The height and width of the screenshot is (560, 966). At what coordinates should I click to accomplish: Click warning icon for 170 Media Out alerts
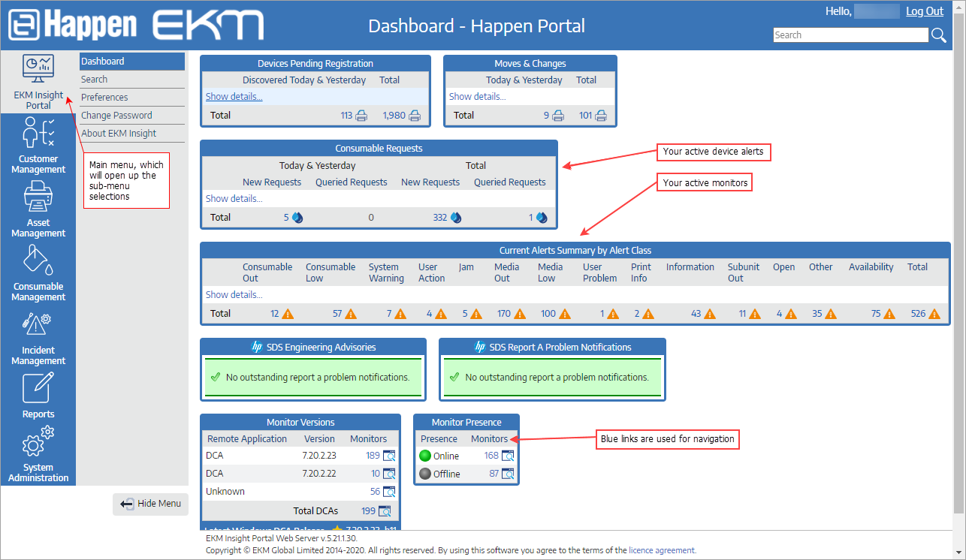pos(520,314)
